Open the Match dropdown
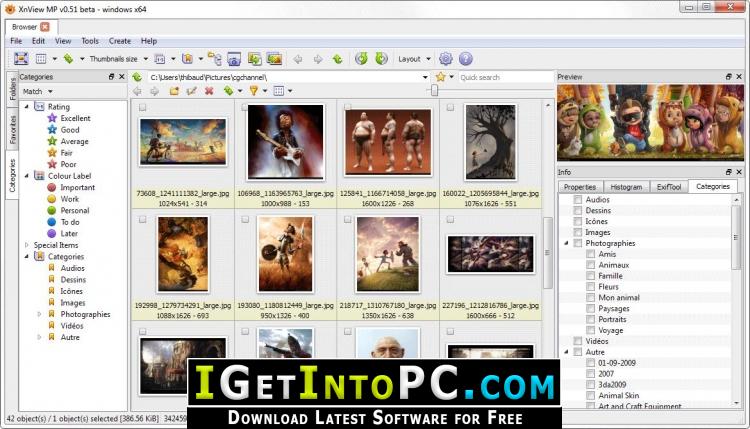 (37, 91)
